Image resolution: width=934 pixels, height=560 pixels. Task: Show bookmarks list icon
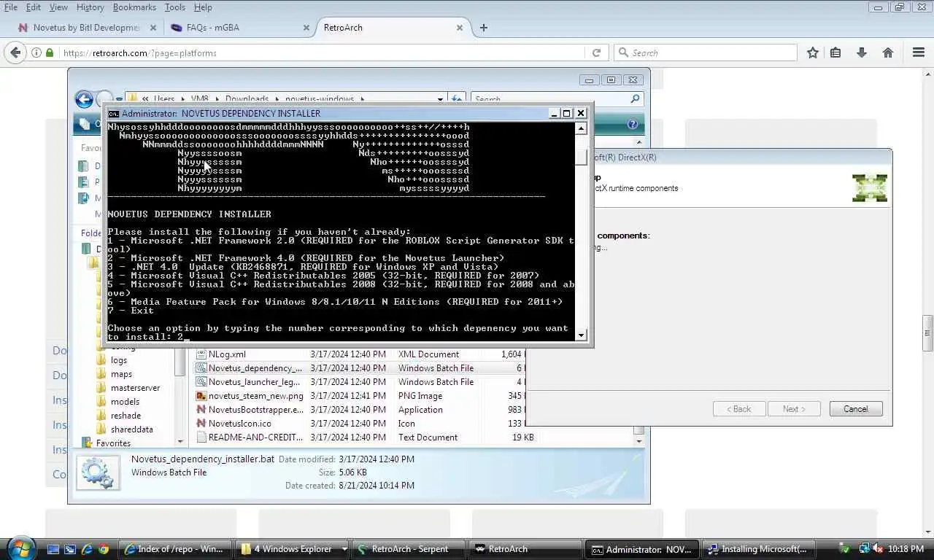[x=835, y=52]
